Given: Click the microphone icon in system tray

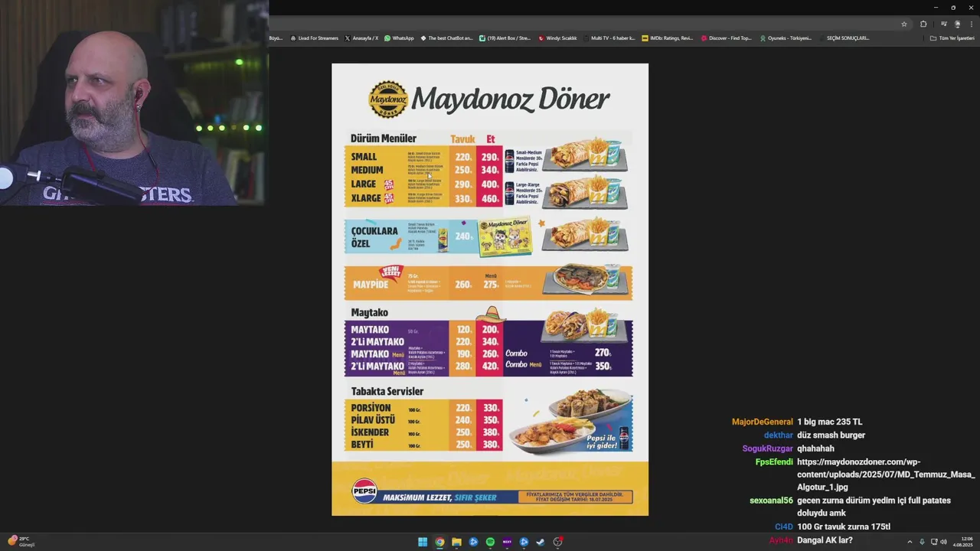Looking at the screenshot, I should 922,542.
